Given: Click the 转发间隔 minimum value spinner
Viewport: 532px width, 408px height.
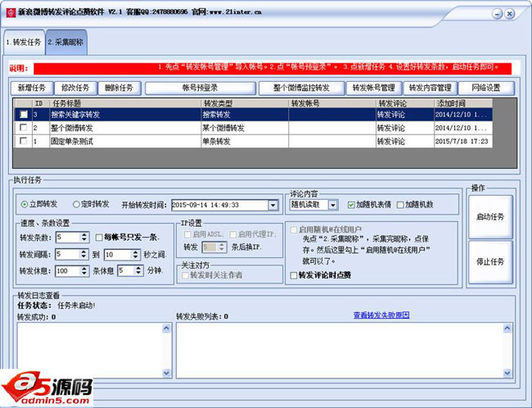Looking at the screenshot, I should pos(83,254).
